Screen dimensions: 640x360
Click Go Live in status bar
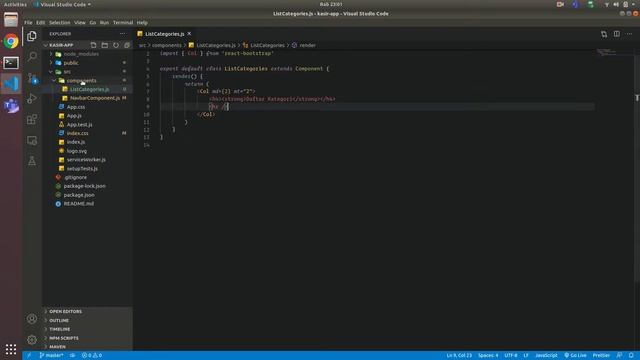pos(576,356)
